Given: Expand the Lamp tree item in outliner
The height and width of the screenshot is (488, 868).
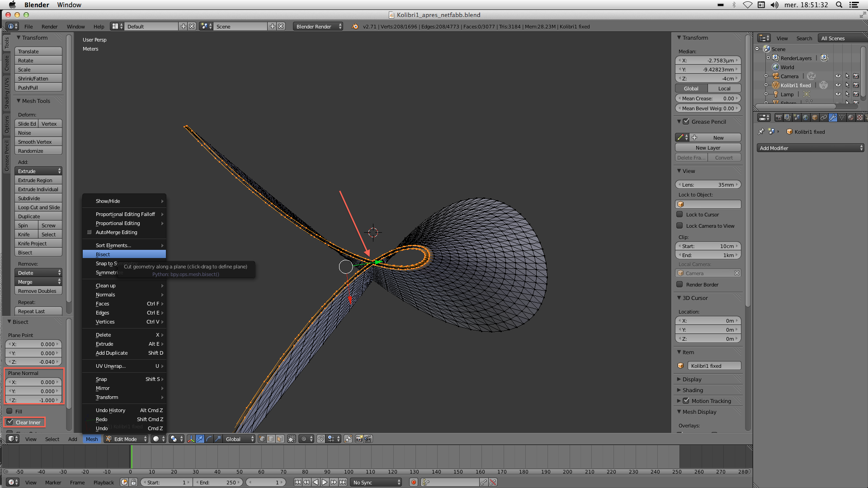Looking at the screenshot, I should [x=766, y=94].
